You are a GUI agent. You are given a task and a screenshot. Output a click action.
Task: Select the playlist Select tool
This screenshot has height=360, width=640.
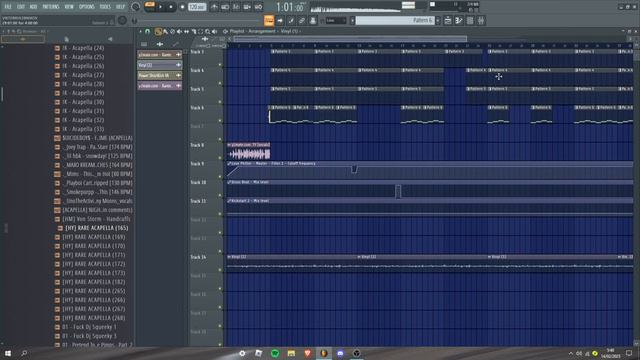point(200,31)
